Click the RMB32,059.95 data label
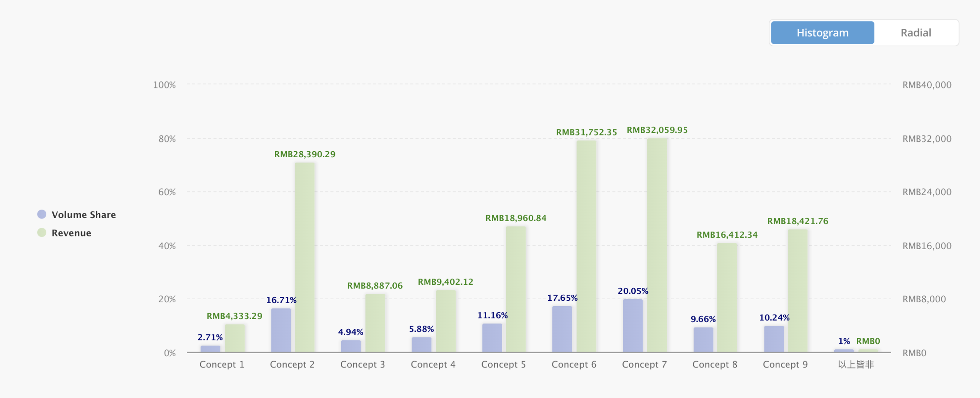Screen dimensions: 980x398 [x=657, y=130]
